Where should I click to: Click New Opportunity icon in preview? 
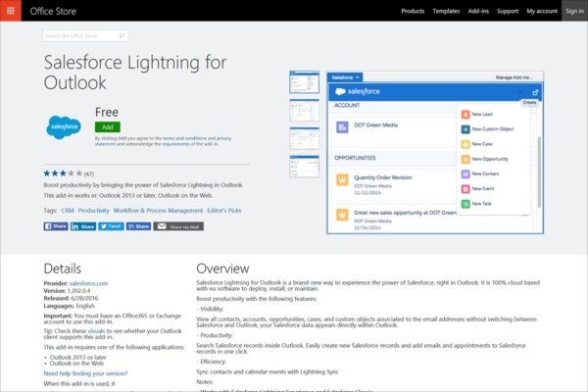465,160
